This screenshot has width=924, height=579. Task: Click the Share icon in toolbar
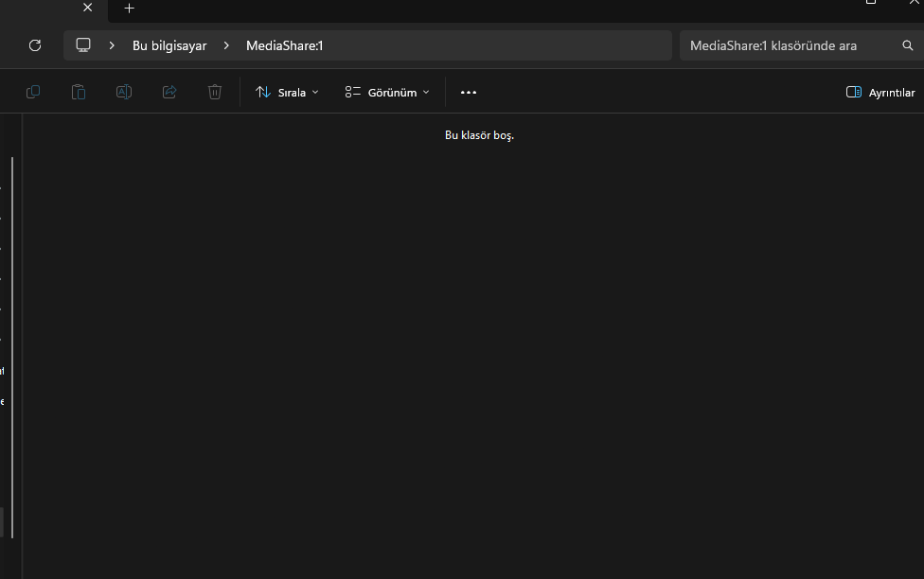click(169, 92)
